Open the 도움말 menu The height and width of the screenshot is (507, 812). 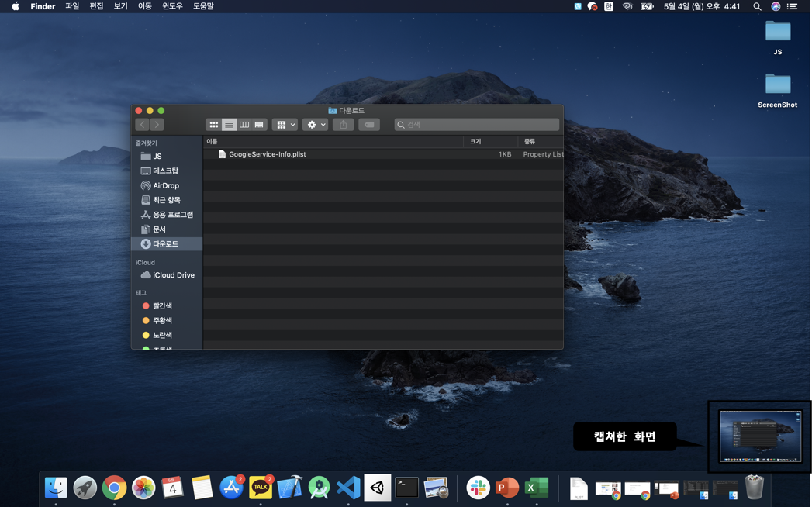(x=203, y=6)
